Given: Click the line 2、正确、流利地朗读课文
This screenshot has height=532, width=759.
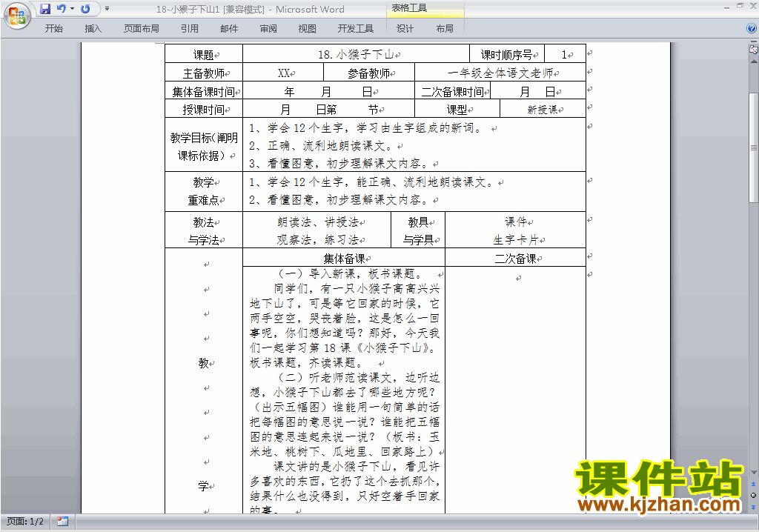Looking at the screenshot, I should coord(322,146).
